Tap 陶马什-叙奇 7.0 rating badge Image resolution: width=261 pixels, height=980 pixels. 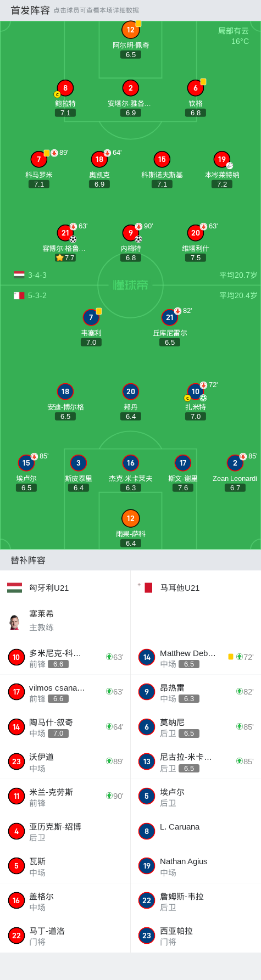click(58, 733)
